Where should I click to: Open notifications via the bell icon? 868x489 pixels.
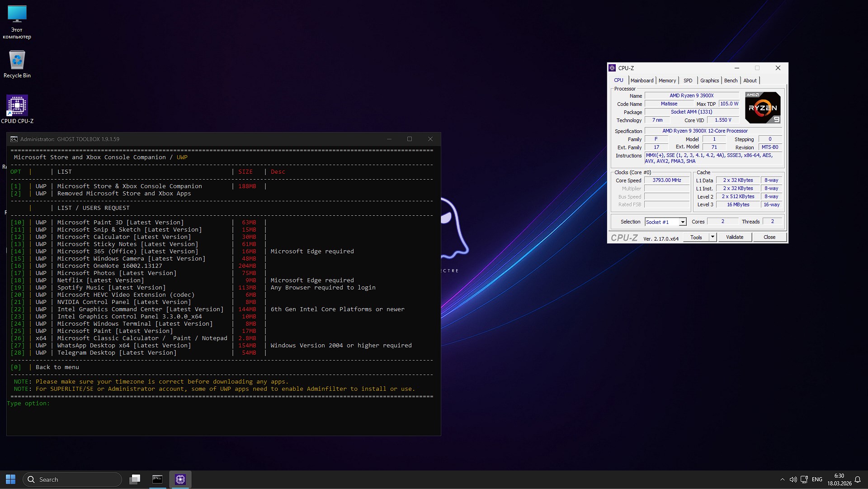pyautogui.click(x=858, y=480)
